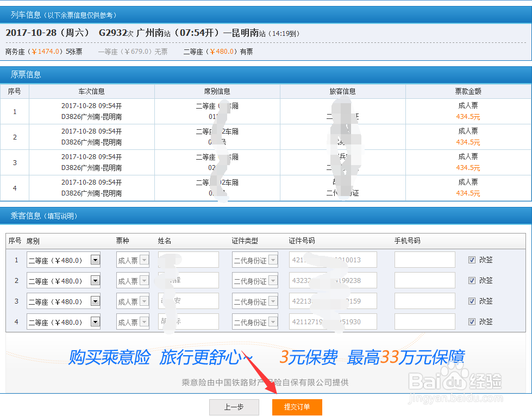Open 成人票 ticket type dropdown in row 1
532x416 pixels.
(133, 260)
